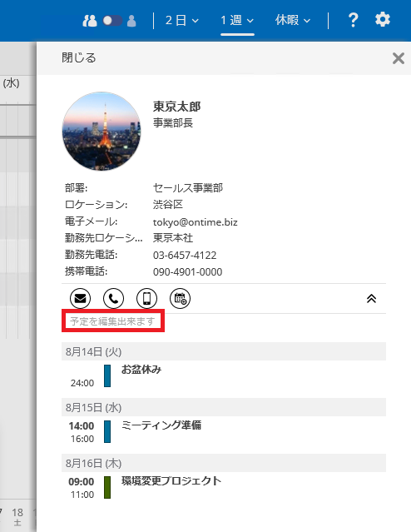Click the ロケーション: field label
The height and width of the screenshot is (532, 411).
(96, 205)
